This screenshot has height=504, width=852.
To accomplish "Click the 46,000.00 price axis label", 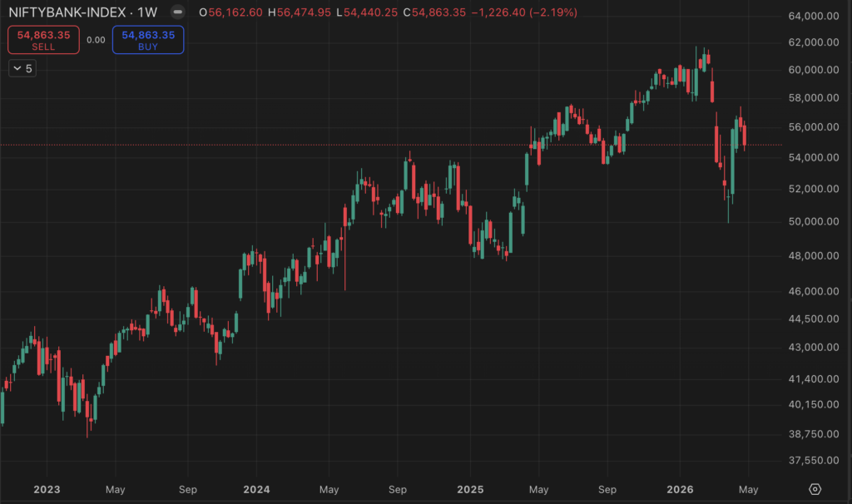I will click(x=814, y=292).
